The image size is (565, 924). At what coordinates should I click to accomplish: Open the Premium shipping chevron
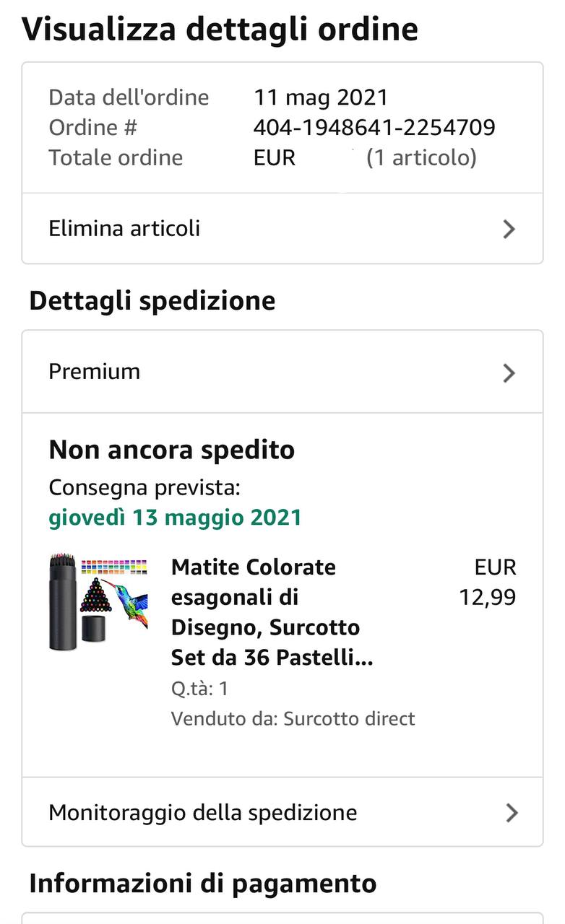pyautogui.click(x=509, y=372)
